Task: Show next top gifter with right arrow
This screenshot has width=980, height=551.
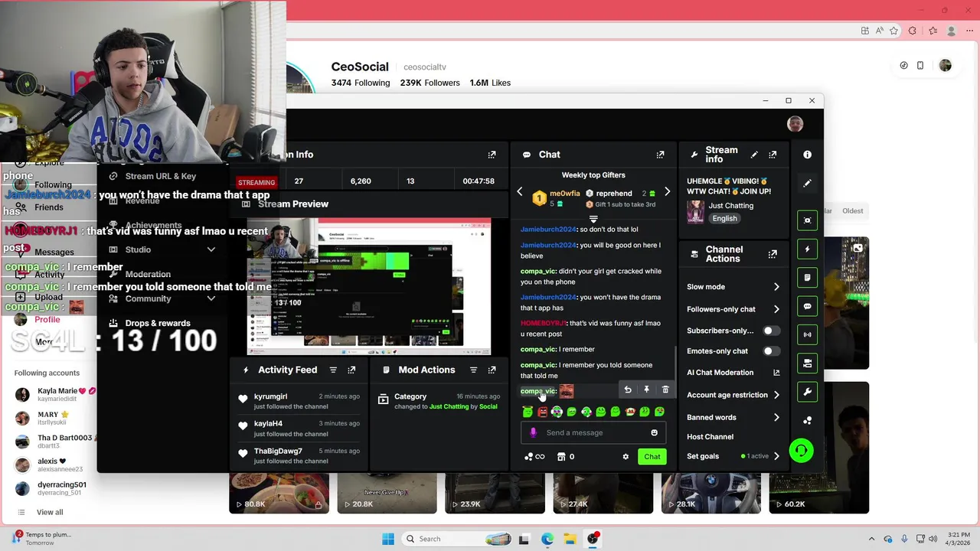Action: pyautogui.click(x=667, y=192)
